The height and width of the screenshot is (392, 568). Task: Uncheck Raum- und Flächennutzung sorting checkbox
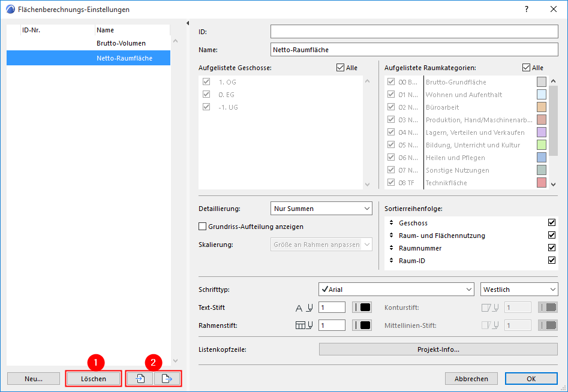coord(552,236)
